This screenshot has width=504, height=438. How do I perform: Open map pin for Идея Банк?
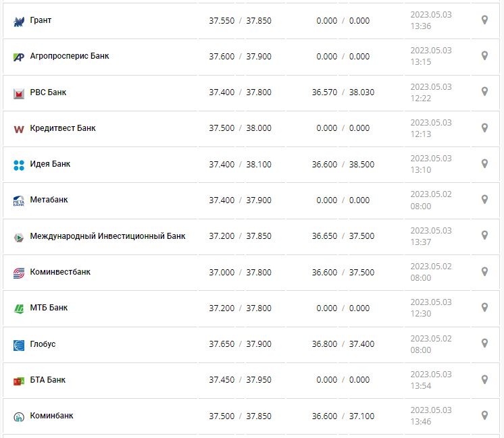tap(484, 163)
